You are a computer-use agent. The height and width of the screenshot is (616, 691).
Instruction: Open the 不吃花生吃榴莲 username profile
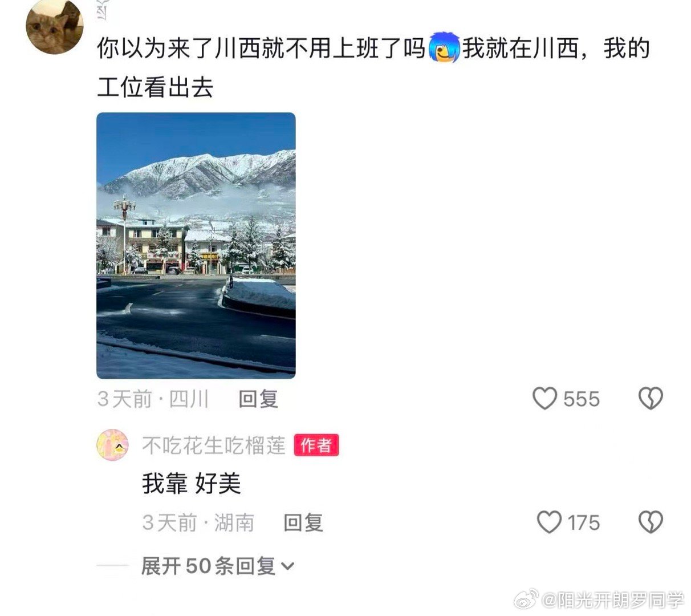pyautogui.click(x=213, y=445)
